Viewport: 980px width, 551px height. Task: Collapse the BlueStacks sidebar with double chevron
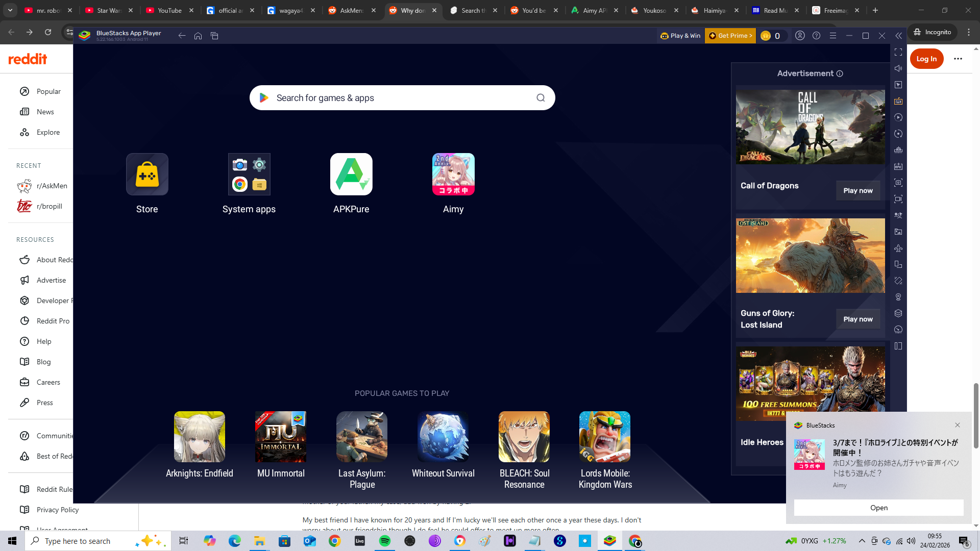898,36
